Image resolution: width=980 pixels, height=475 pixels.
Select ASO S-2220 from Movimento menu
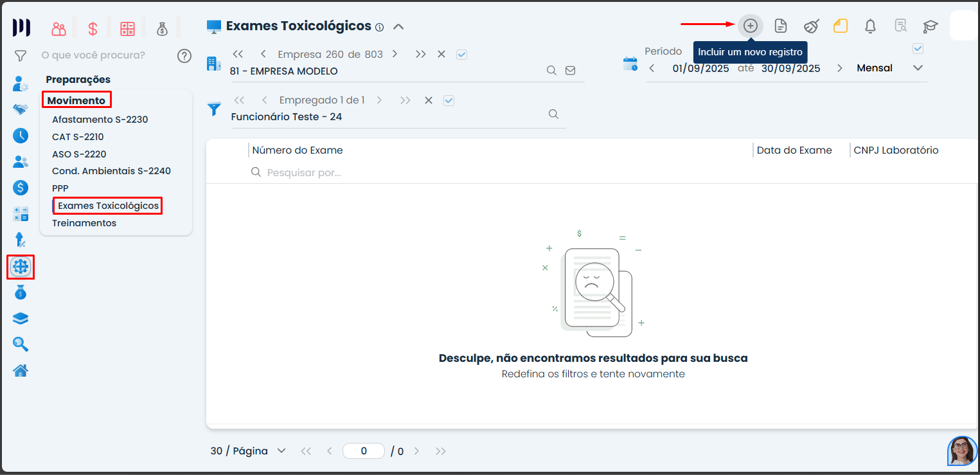[x=79, y=154]
